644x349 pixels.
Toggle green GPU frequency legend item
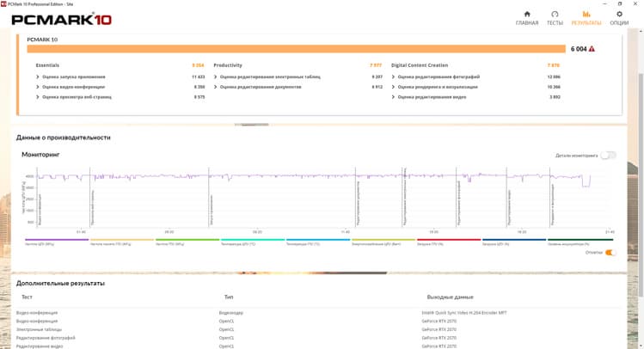point(187,242)
